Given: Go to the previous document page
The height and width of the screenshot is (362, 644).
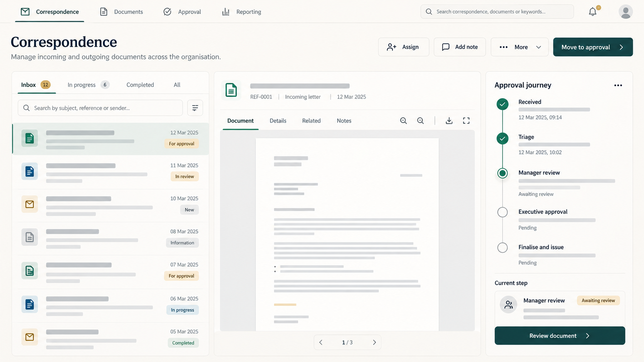Looking at the screenshot, I should click(320, 342).
